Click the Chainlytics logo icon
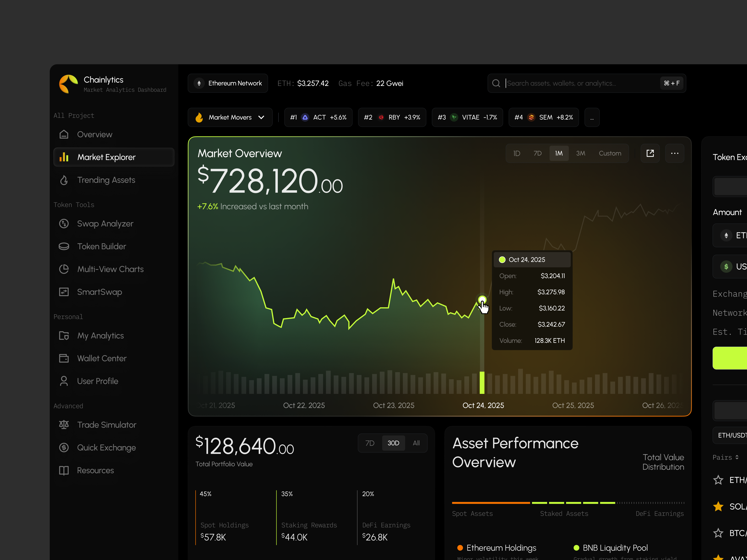This screenshot has width=747, height=560. click(x=69, y=84)
